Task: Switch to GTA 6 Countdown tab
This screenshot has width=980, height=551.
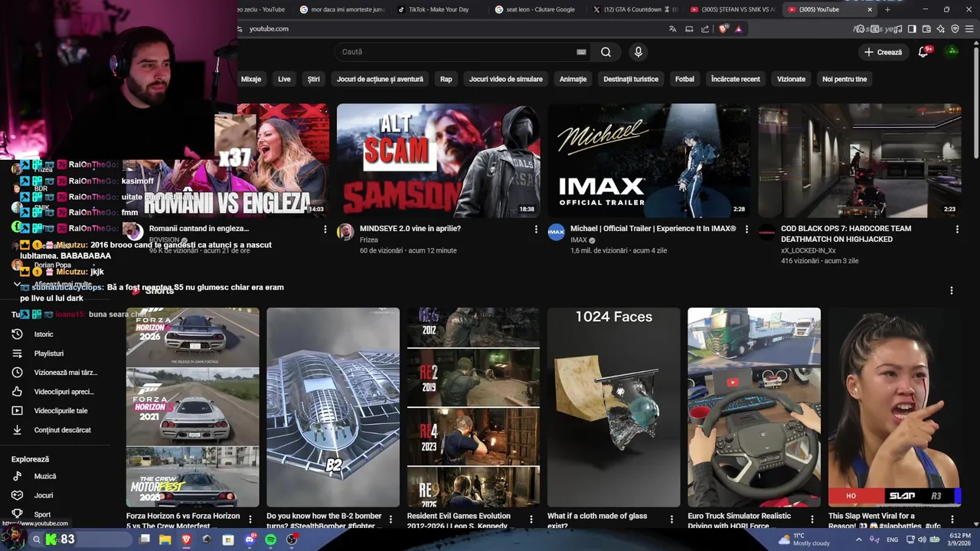Action: (635, 9)
